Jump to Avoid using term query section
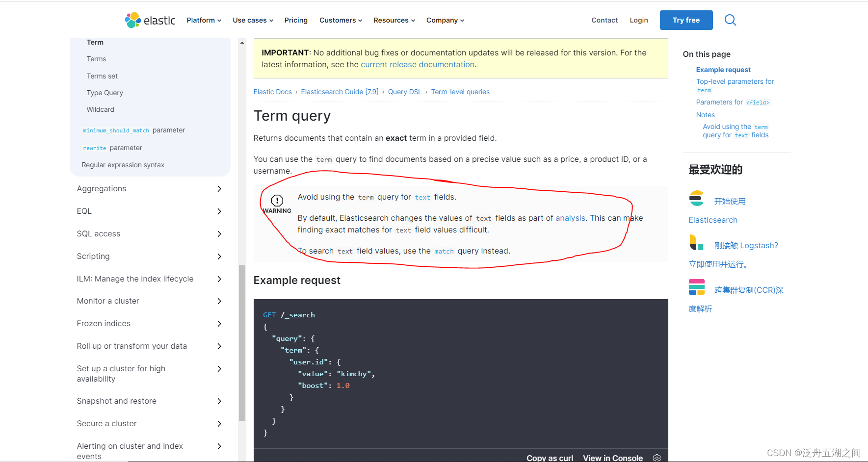Image resolution: width=868 pixels, height=462 pixels. [736, 131]
